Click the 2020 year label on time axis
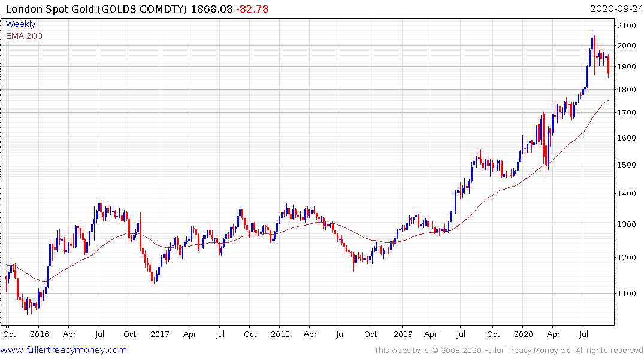644x359 pixels. [523, 334]
